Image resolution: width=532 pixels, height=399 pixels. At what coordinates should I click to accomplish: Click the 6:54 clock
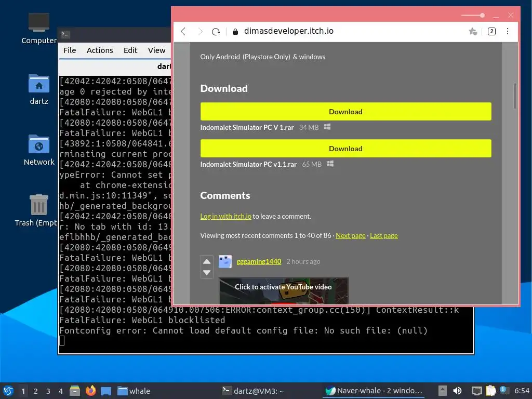point(522,391)
